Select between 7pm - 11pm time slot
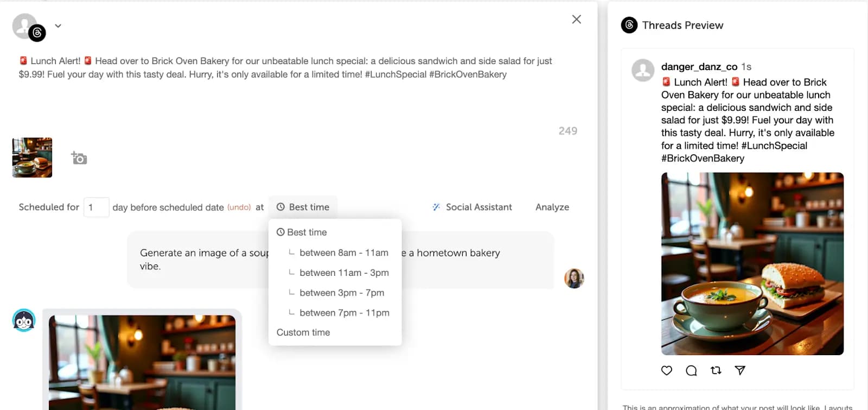This screenshot has width=868, height=410. [x=344, y=313]
